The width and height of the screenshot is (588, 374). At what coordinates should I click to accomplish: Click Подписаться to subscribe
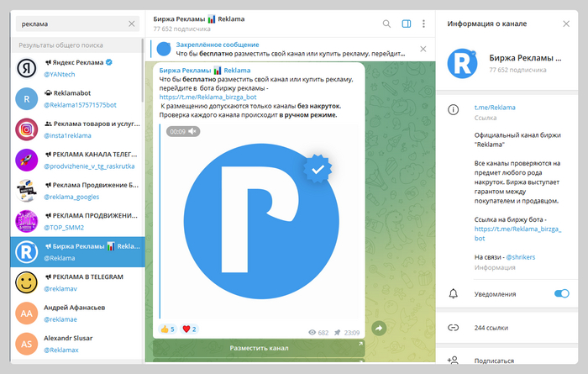[494, 361]
